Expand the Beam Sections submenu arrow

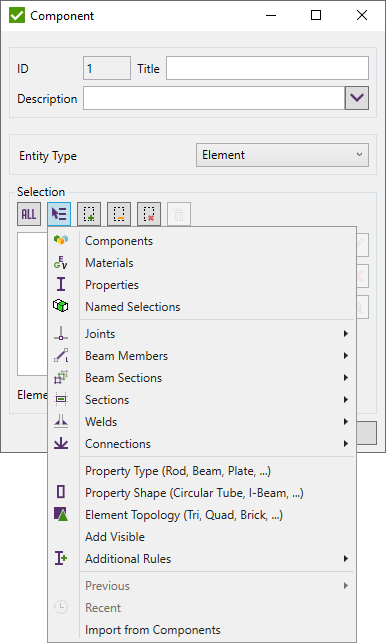[x=346, y=378]
